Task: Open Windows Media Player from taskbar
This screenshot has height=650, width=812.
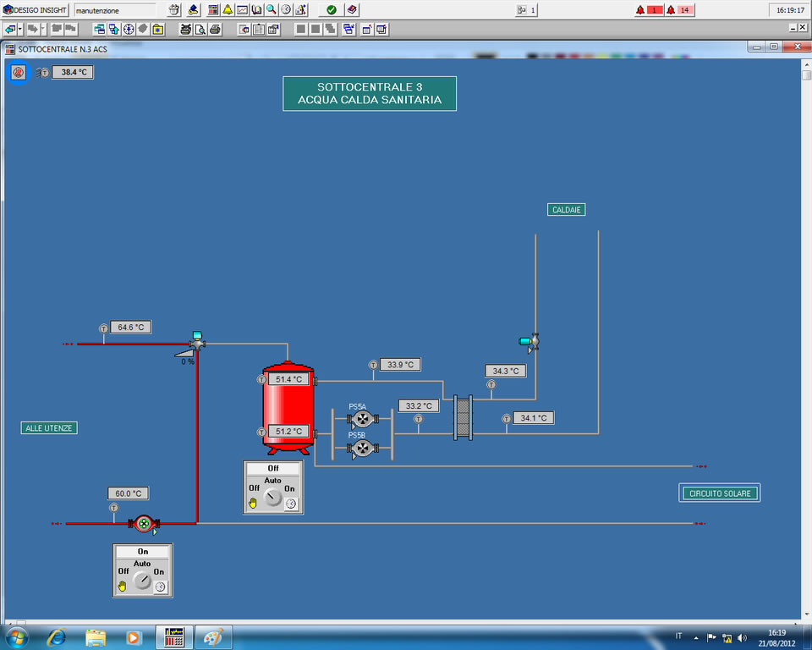Action: pos(133,637)
